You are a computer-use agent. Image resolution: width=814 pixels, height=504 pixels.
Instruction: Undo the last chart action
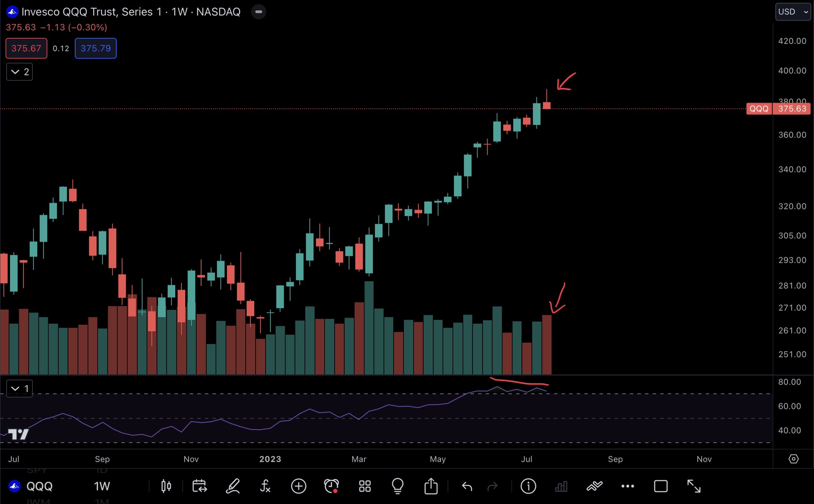[x=467, y=486]
